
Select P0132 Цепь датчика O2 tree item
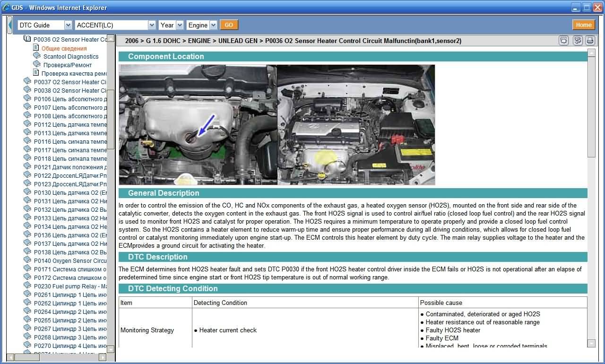pyautogui.click(x=70, y=210)
